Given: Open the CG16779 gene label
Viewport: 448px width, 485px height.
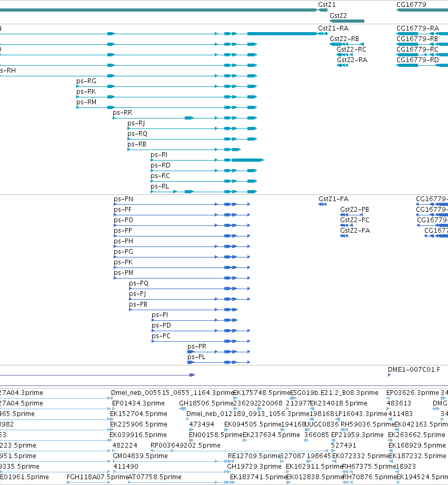Looking at the screenshot, I should (411, 5).
